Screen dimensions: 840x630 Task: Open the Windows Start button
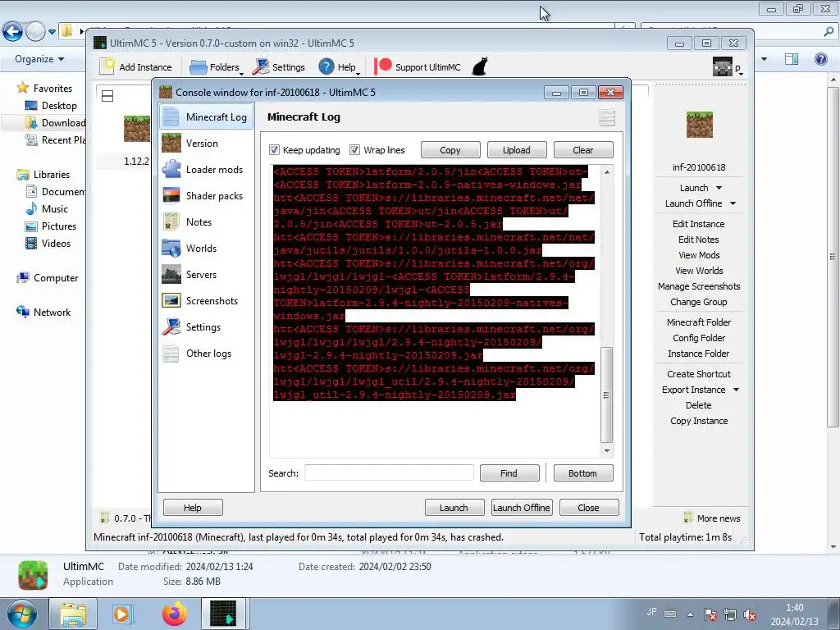coord(21,614)
